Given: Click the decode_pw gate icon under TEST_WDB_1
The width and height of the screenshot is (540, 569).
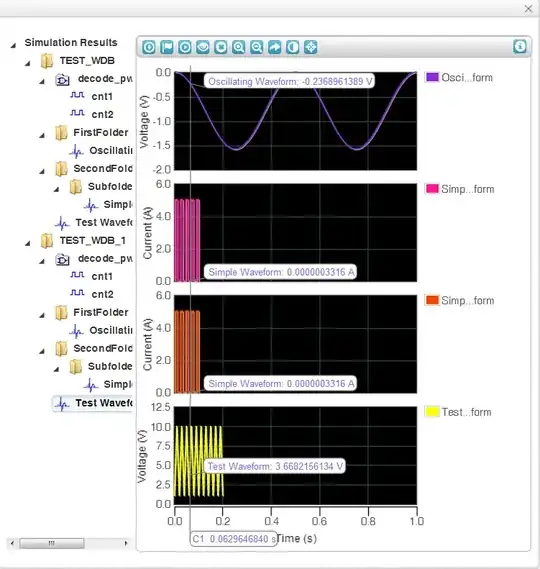Looking at the screenshot, I should pos(62,259).
